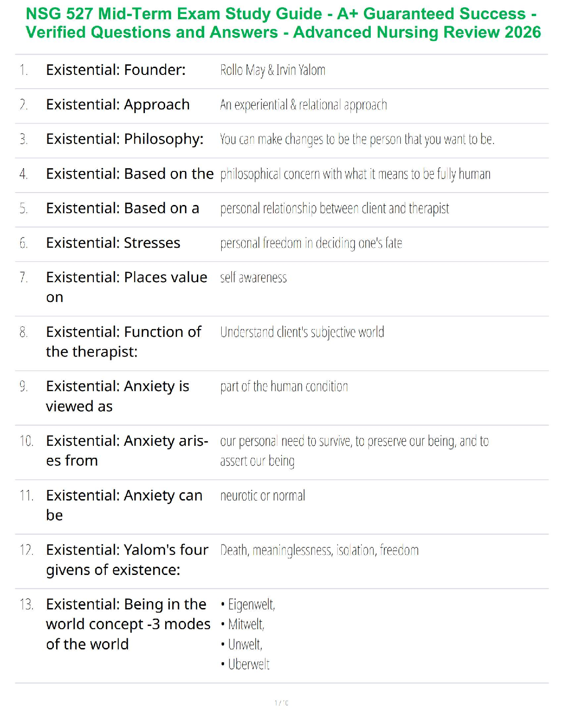Click the term "Existential: Anxiety arises from"
The height and width of the screenshot is (728, 563).
click(x=127, y=450)
